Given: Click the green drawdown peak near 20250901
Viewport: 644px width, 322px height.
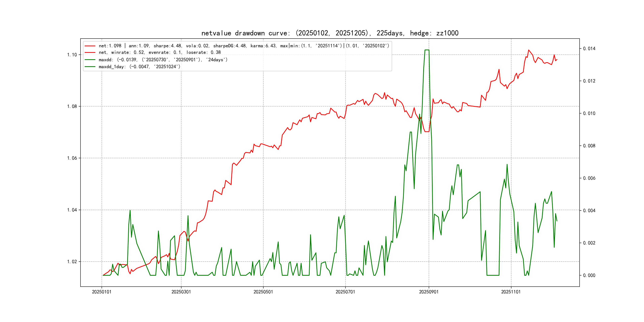Looking at the screenshot, I should point(427,50).
